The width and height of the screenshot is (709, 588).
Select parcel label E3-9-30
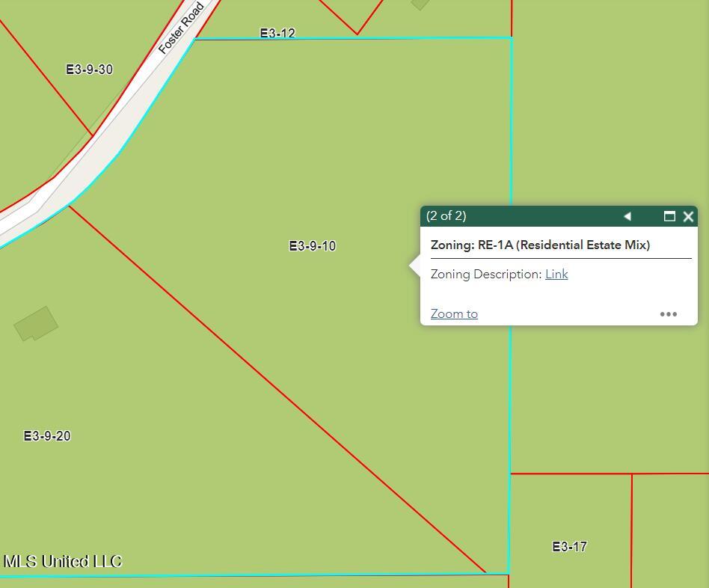[89, 70]
